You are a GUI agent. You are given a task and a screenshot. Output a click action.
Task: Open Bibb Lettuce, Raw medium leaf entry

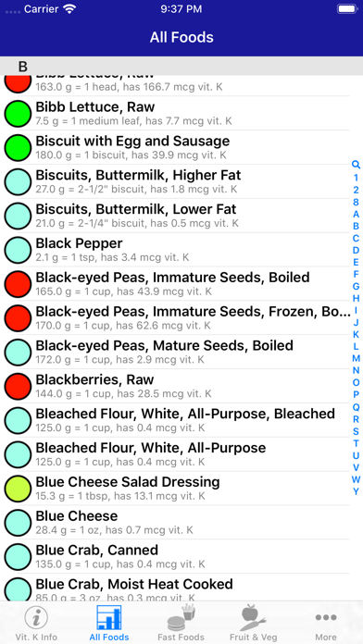point(175,114)
